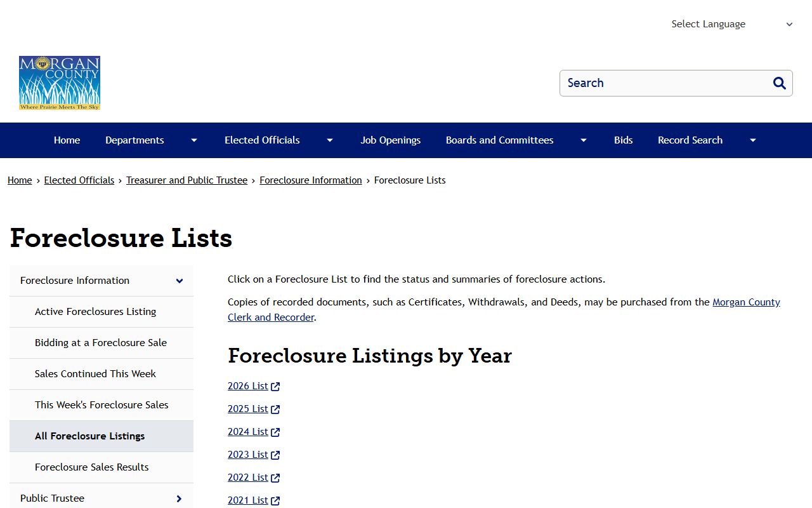Open Elected Officials in navigation bar

pos(262,140)
